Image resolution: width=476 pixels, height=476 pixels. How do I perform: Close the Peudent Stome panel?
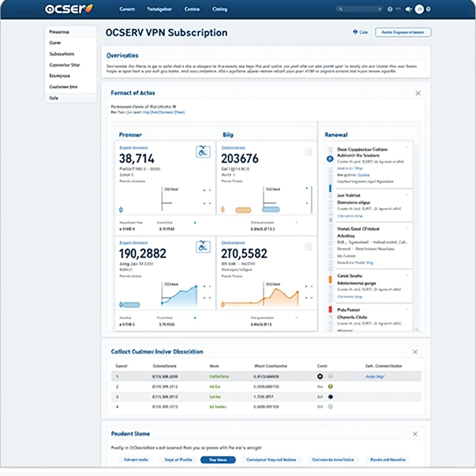click(x=415, y=434)
